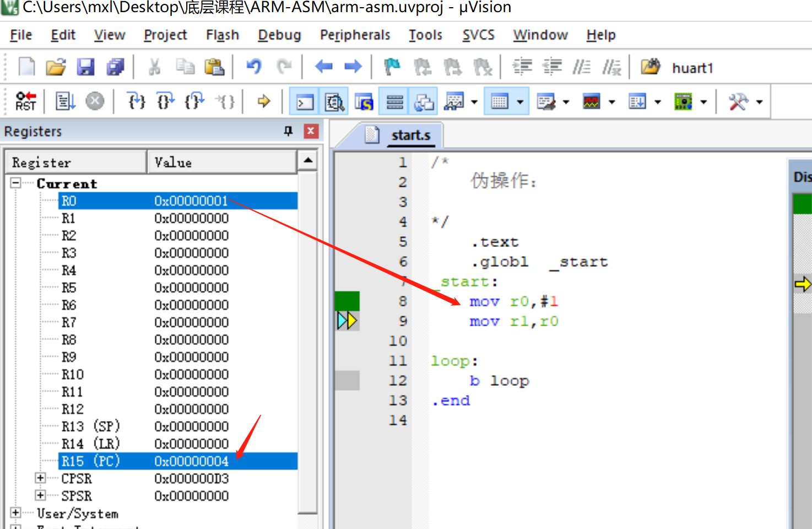Open the Project menu

[x=165, y=35]
